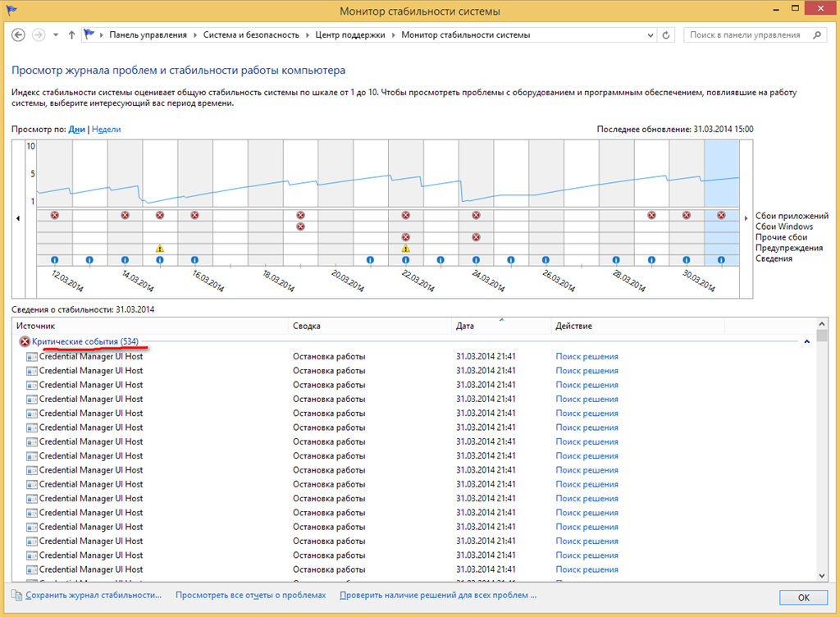Click the Сбои приложений row label
The width and height of the screenshot is (840, 617).
click(792, 216)
